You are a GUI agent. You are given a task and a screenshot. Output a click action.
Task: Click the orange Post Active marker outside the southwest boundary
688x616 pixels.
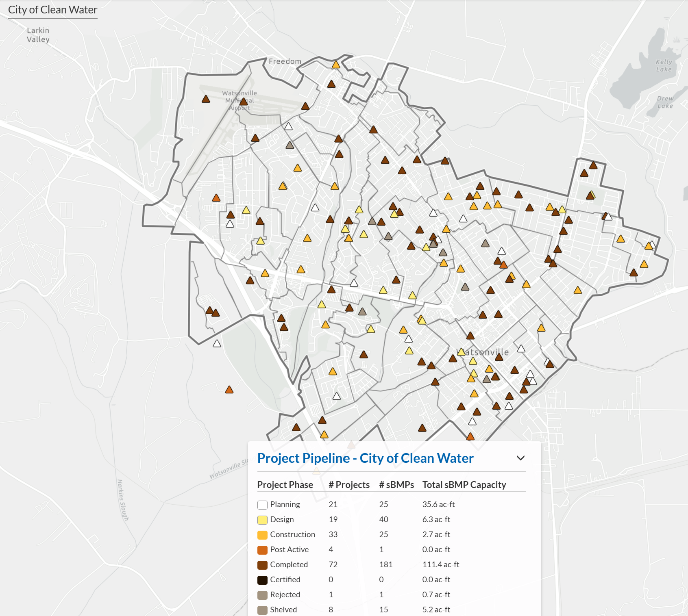pyautogui.click(x=229, y=390)
